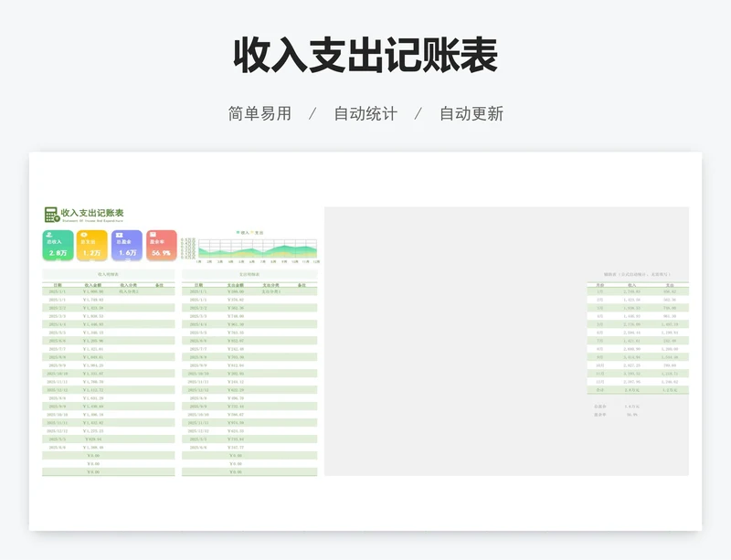The width and height of the screenshot is (731, 560).
Task: Click the 备注 header of the income table
Action: [159, 285]
